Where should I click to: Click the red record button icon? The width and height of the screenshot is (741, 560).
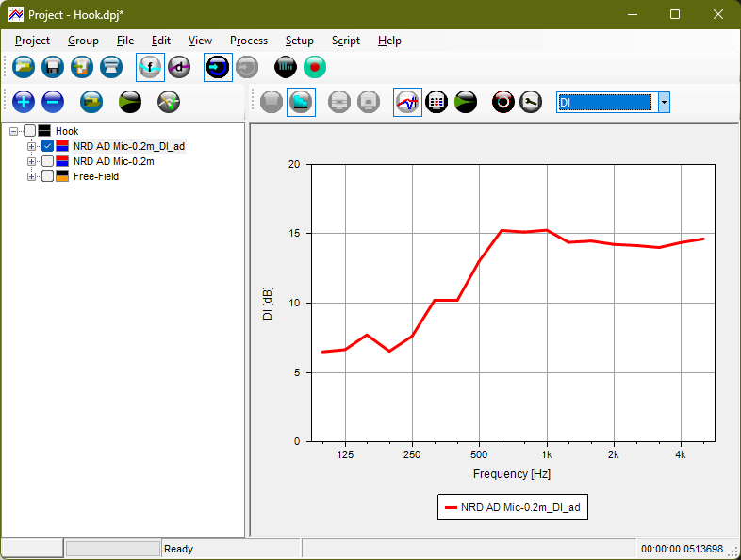(x=315, y=67)
